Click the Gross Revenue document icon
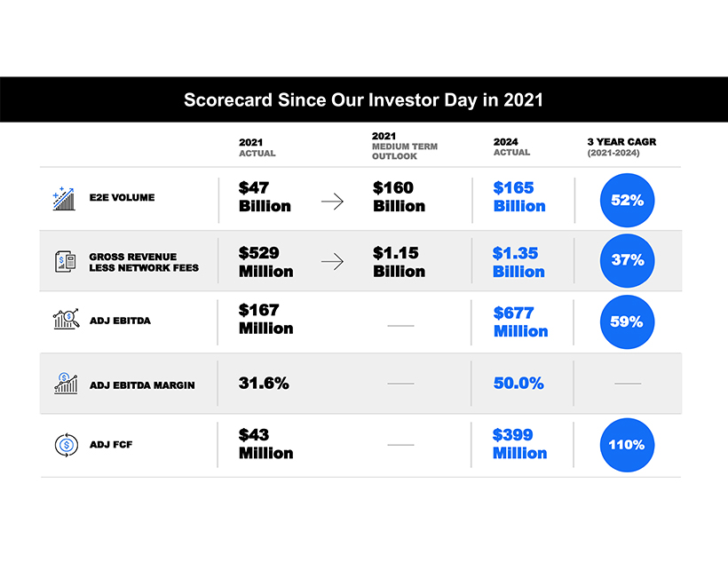 point(65,261)
